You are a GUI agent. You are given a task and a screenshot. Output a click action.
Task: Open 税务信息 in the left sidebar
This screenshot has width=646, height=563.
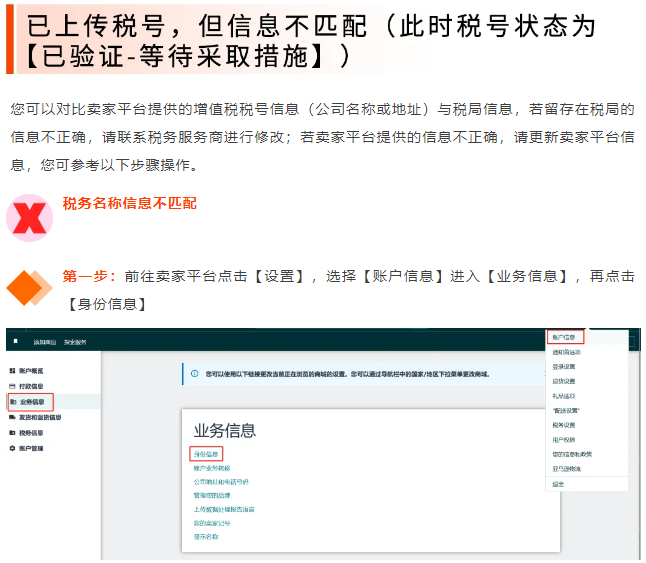tap(31, 433)
